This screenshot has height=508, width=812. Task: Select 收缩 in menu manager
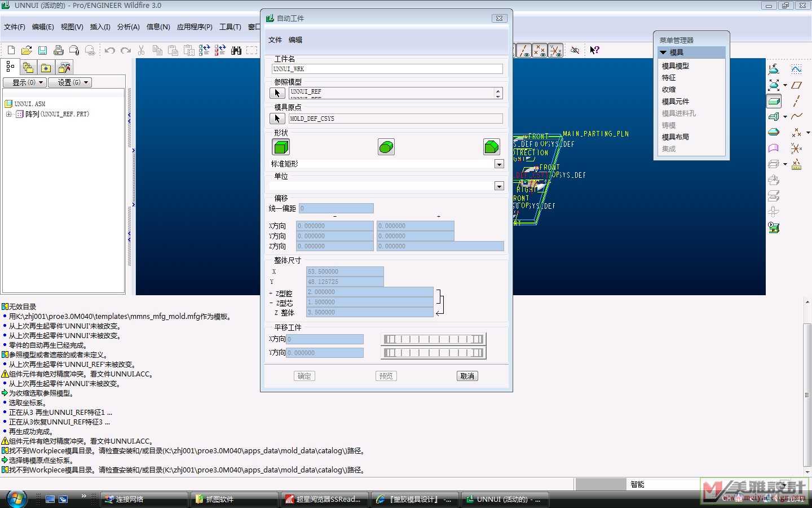[669, 90]
